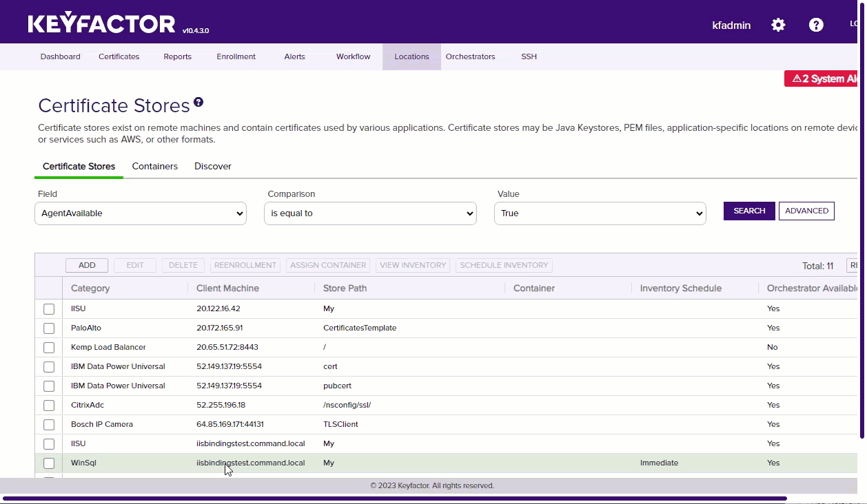
Task: Open the Dashboard menu
Action: point(61,56)
